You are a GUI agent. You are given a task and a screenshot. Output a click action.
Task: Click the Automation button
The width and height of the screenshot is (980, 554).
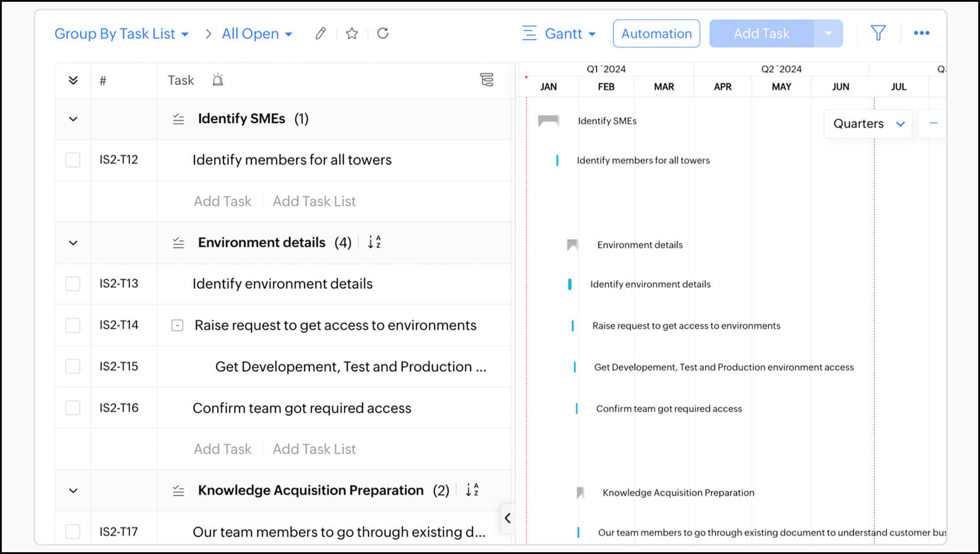tap(656, 34)
